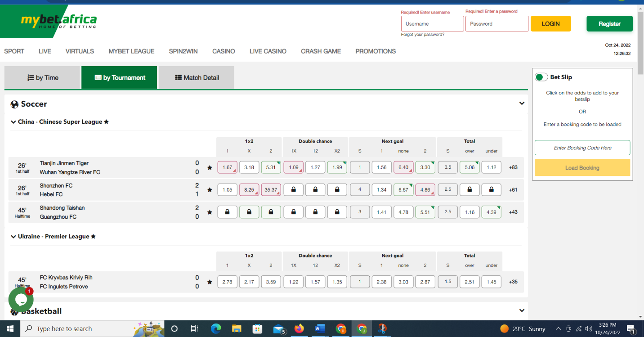
Task: Favorite the FC Kryvbas Kriviy Rih match star
Action: 210,282
